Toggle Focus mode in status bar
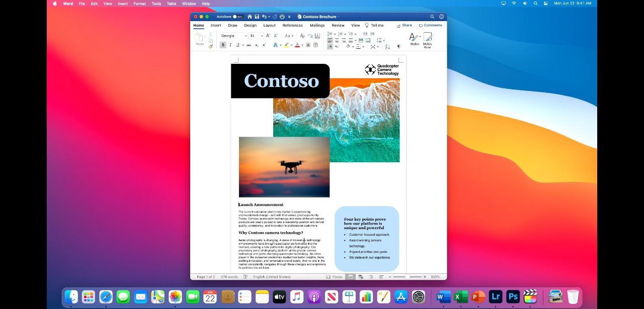 [x=334, y=277]
